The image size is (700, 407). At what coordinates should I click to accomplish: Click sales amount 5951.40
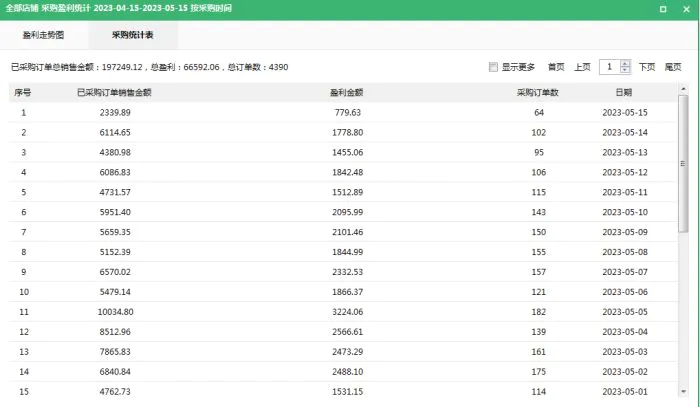coord(115,212)
